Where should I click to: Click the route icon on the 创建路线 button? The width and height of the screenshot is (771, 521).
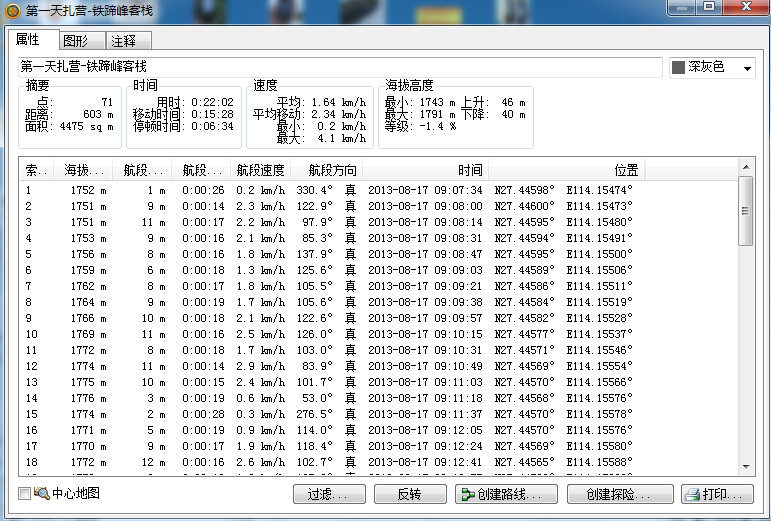point(468,494)
